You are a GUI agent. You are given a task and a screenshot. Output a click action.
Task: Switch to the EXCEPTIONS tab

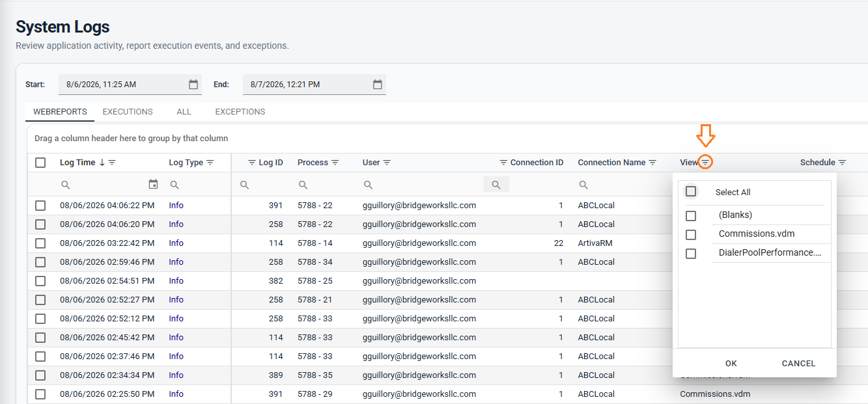tap(240, 112)
